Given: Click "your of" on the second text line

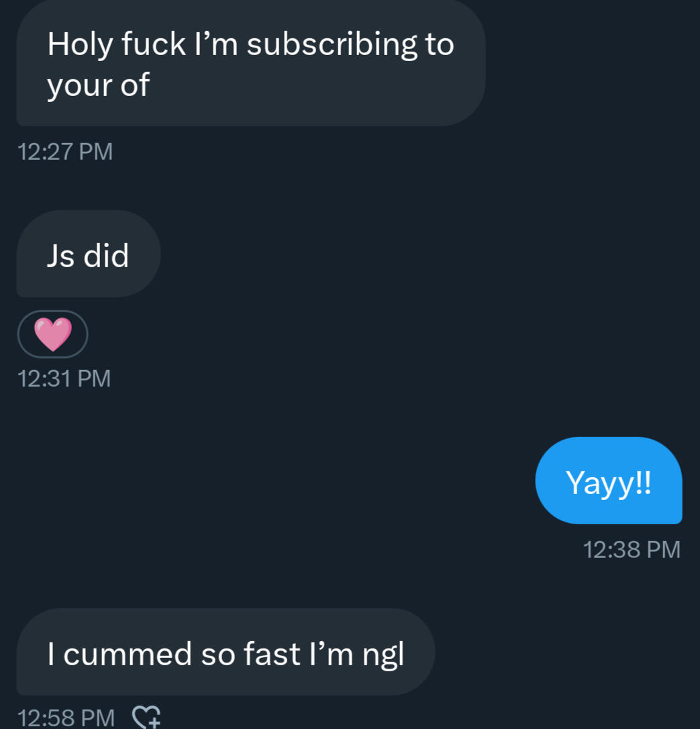Looking at the screenshot, I should point(98,86).
